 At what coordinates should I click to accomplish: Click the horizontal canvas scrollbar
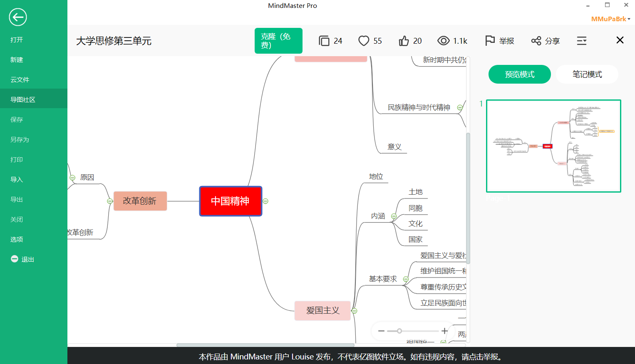pyautogui.click(x=265, y=345)
